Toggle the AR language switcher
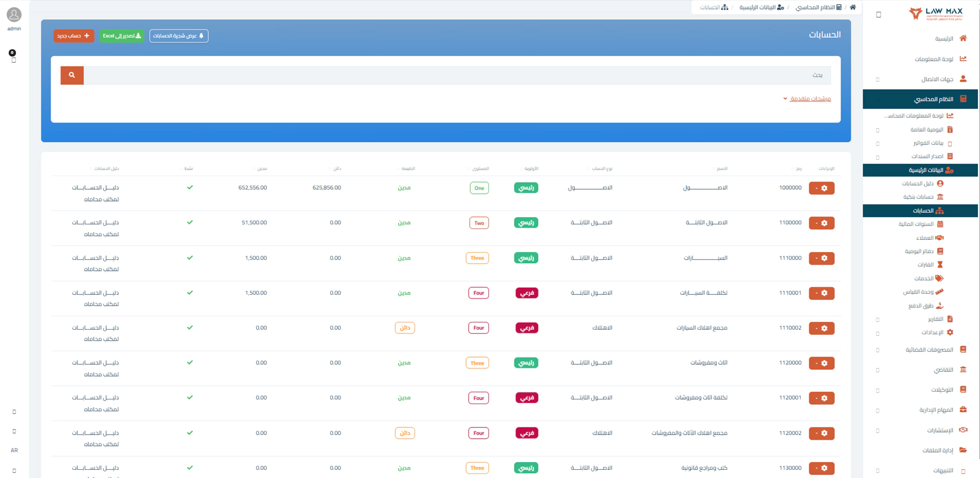Viewport: 980px width, 478px height. coord(14,450)
